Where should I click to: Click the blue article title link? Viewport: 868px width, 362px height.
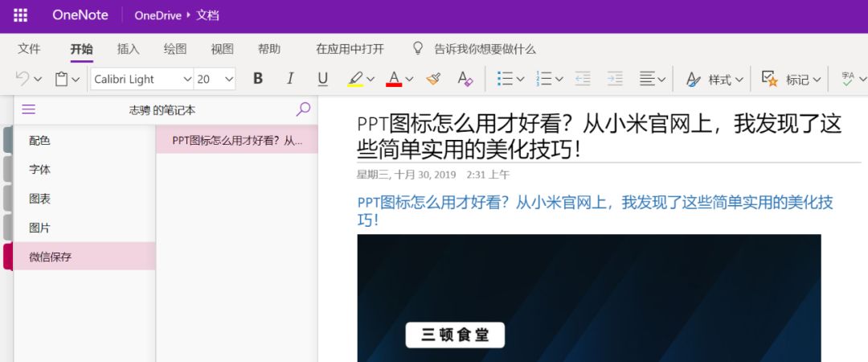pos(595,212)
